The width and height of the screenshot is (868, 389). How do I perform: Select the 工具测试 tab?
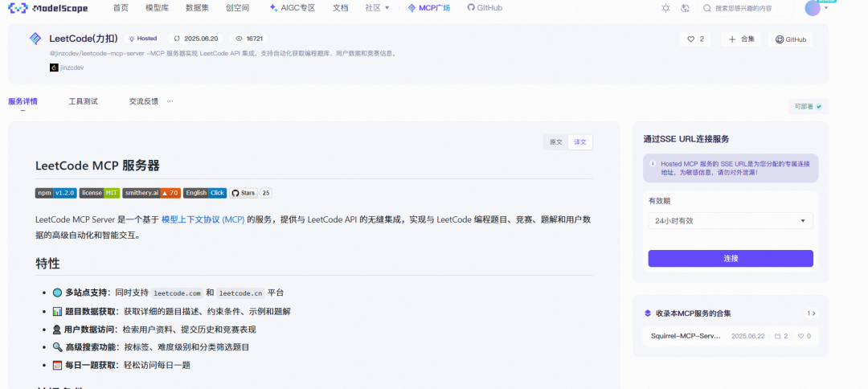pos(83,101)
